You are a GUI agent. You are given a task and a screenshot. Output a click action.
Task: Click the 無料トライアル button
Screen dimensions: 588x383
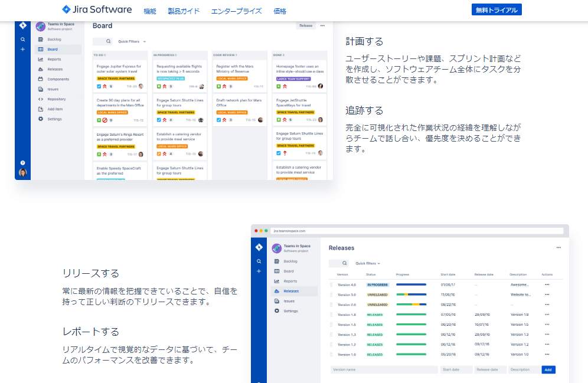click(496, 10)
